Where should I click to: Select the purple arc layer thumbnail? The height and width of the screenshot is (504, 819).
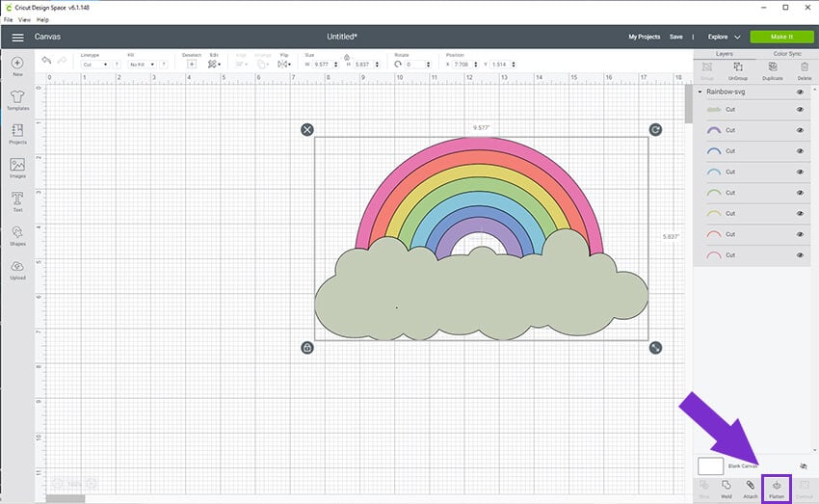point(713,130)
